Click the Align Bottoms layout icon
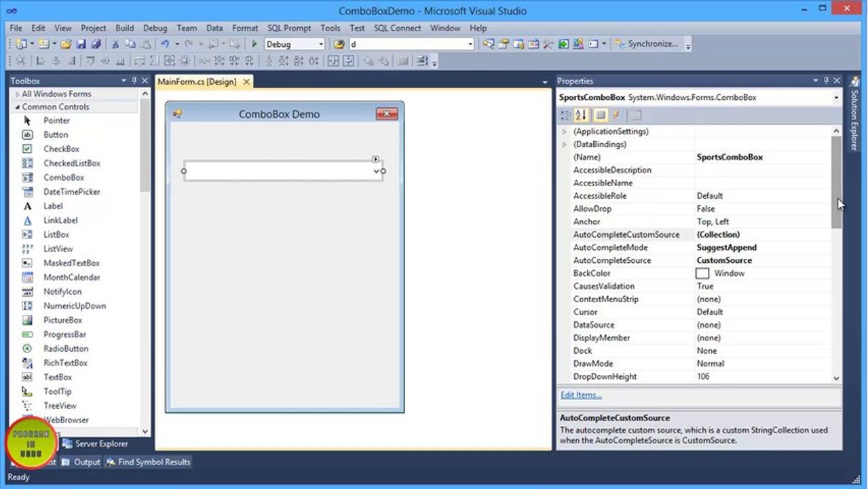This screenshot has height=489, width=868. coord(120,61)
